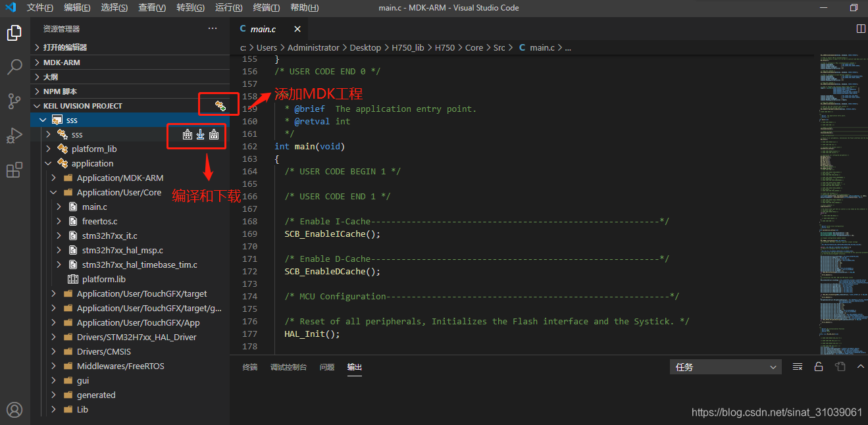Viewport: 868px width, 425px height.
Task: Open Run and Debug view
Action: point(14,136)
